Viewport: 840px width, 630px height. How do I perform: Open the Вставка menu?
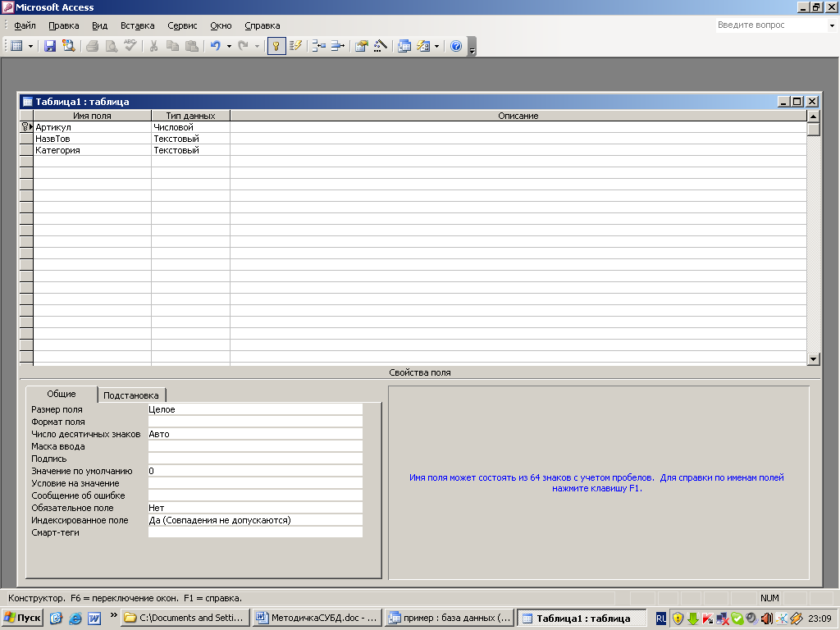137,25
